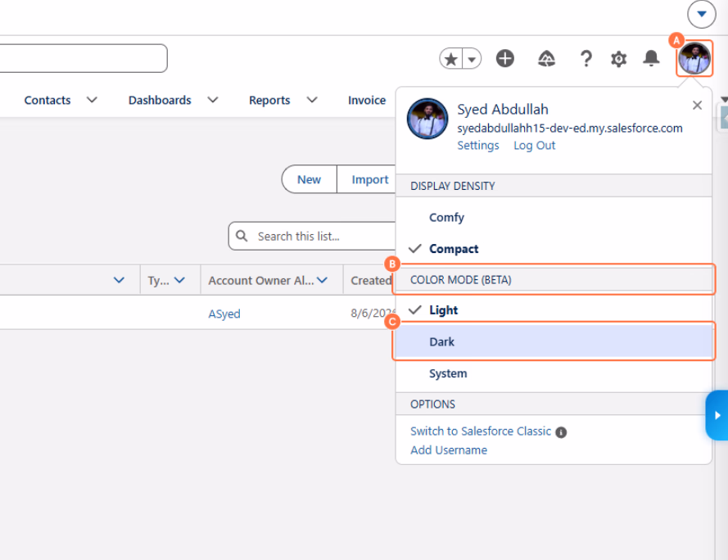The image size is (728, 560).
Task: Click the profile URL syedabdullahh15-dev-ed.my.salesforce.com
Action: point(570,129)
